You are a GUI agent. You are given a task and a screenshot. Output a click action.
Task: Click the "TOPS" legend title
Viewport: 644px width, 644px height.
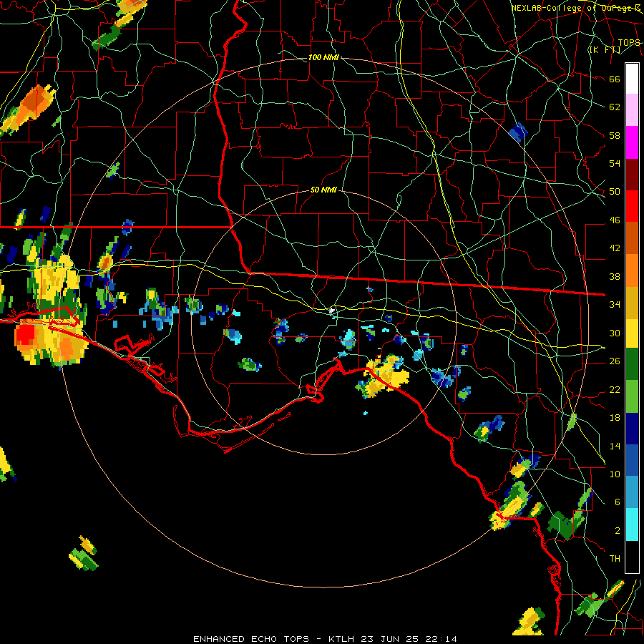point(629,43)
